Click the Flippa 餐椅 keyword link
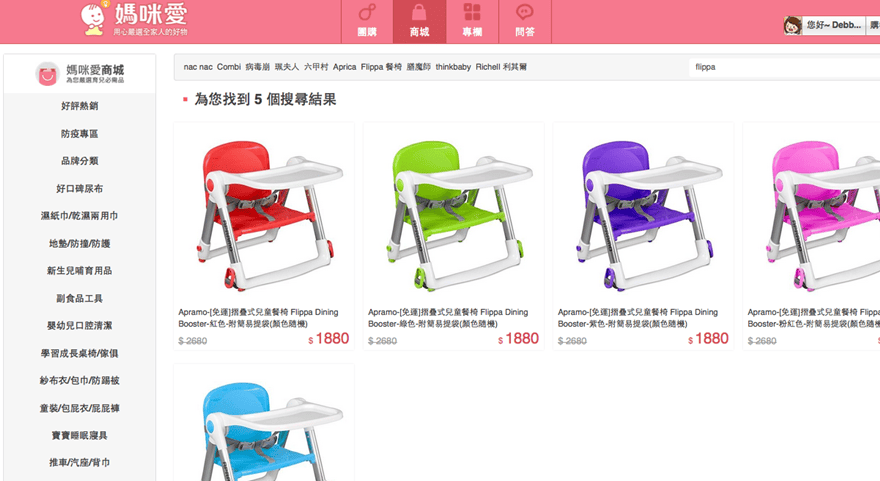 pyautogui.click(x=381, y=67)
